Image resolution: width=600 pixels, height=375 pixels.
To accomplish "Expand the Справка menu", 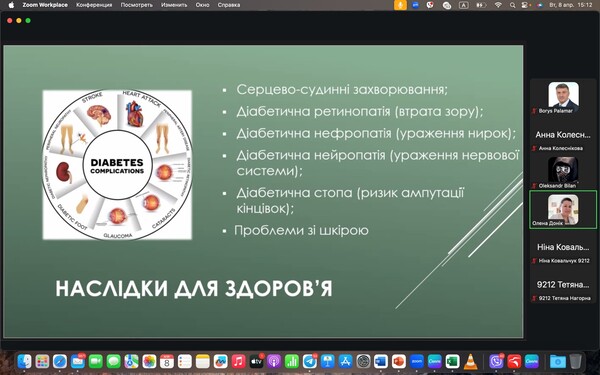I will coord(229,5).
